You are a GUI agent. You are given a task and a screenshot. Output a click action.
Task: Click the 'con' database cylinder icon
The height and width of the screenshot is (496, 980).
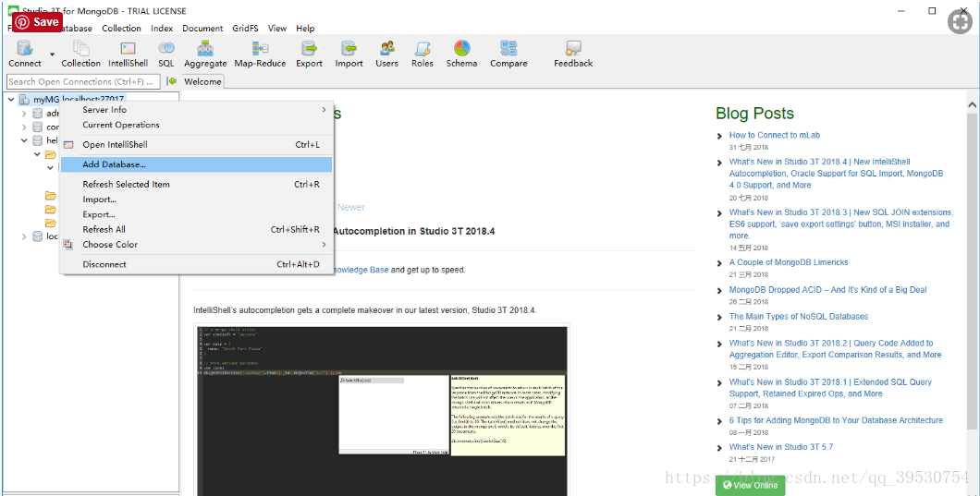point(38,127)
